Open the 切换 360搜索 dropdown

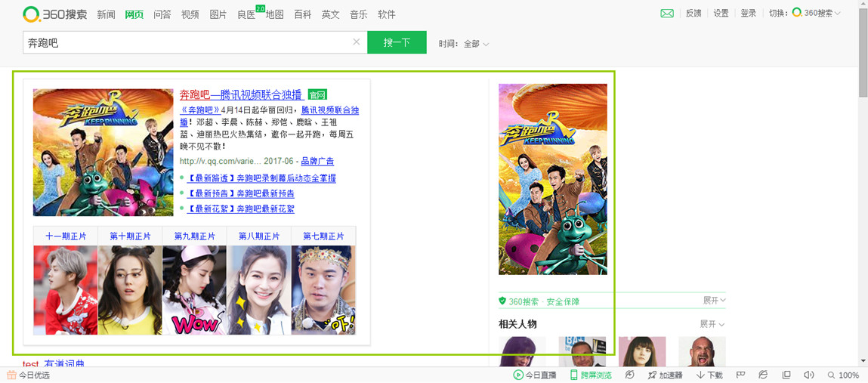point(805,14)
